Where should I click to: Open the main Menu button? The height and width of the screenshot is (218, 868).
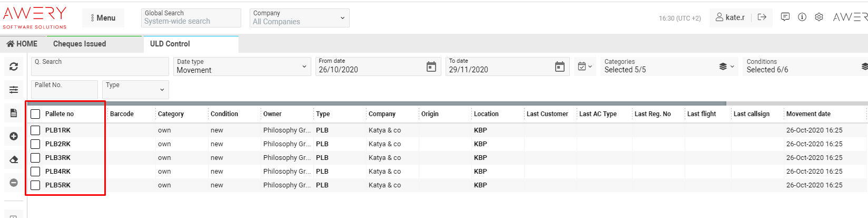[103, 18]
